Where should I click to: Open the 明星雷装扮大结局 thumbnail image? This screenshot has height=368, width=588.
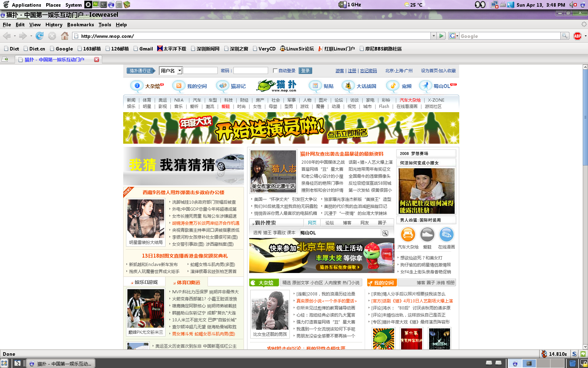146,219
